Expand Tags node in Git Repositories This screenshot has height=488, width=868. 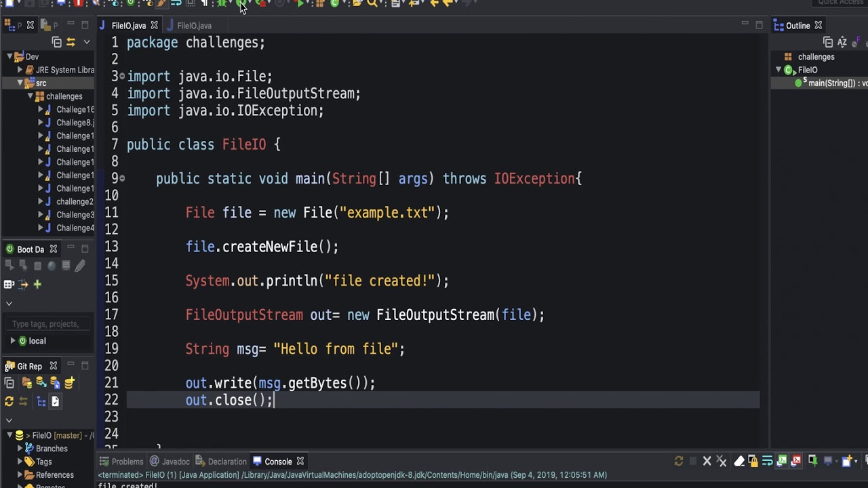tap(20, 462)
